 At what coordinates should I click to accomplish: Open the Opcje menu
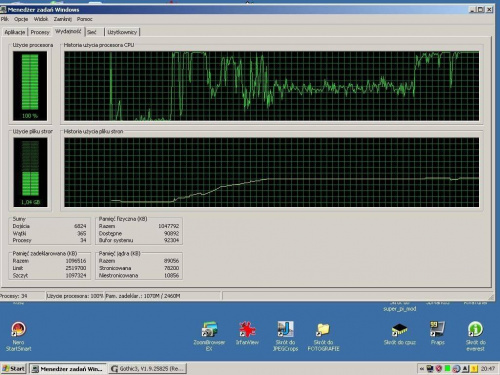coord(21,19)
